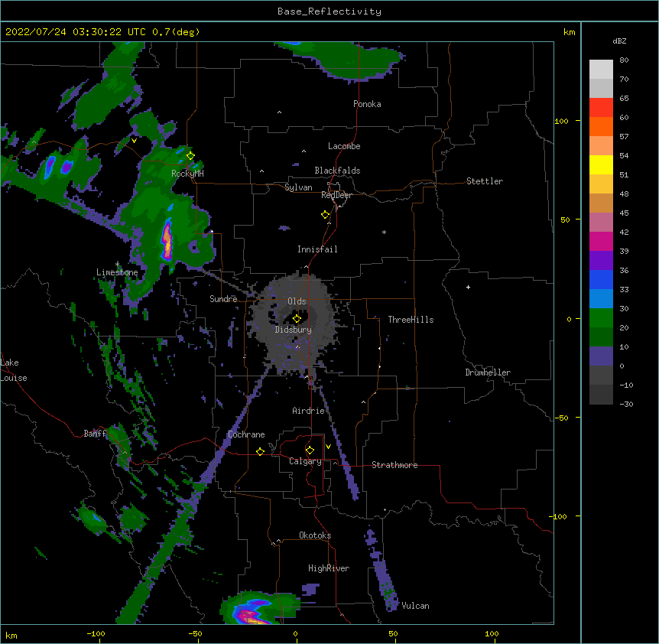The width and height of the screenshot is (659, 644).
Task: Click the yellow diamond marker beside RockyMH
Action: tap(190, 156)
